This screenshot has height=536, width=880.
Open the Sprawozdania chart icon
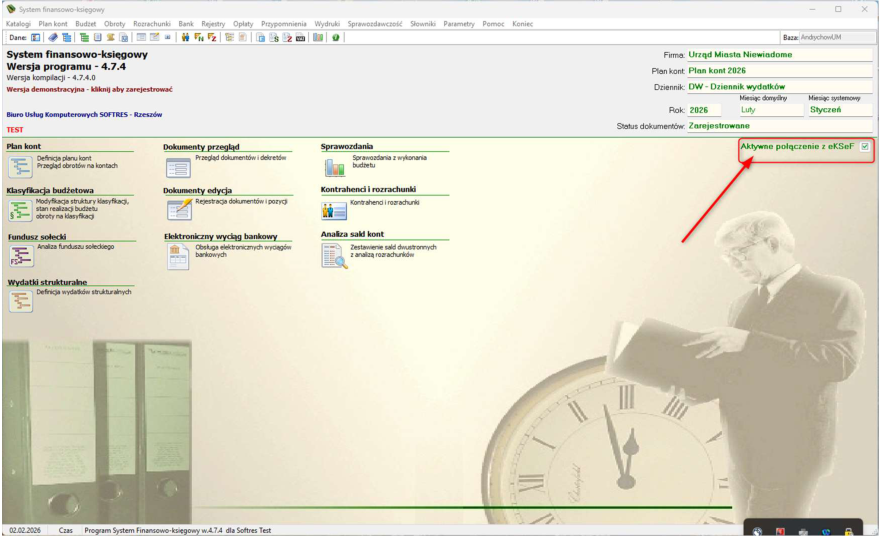334,167
